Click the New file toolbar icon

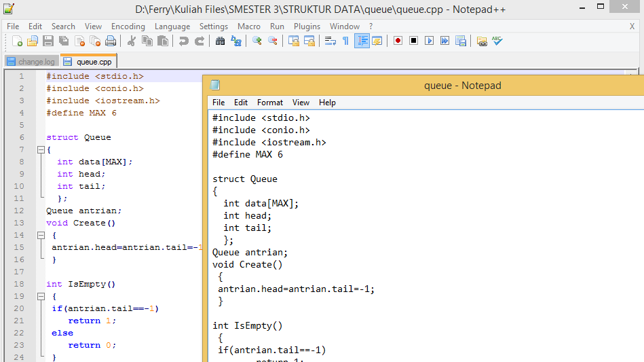[17, 41]
